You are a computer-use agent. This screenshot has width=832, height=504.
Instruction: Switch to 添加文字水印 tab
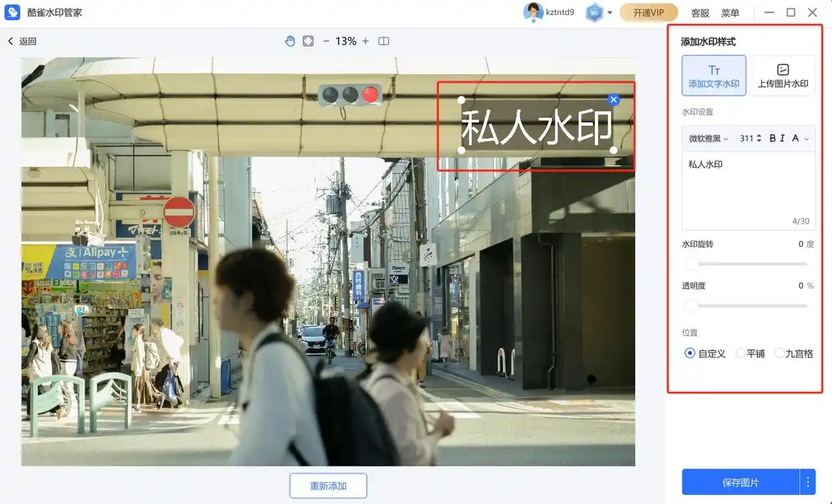(x=714, y=76)
